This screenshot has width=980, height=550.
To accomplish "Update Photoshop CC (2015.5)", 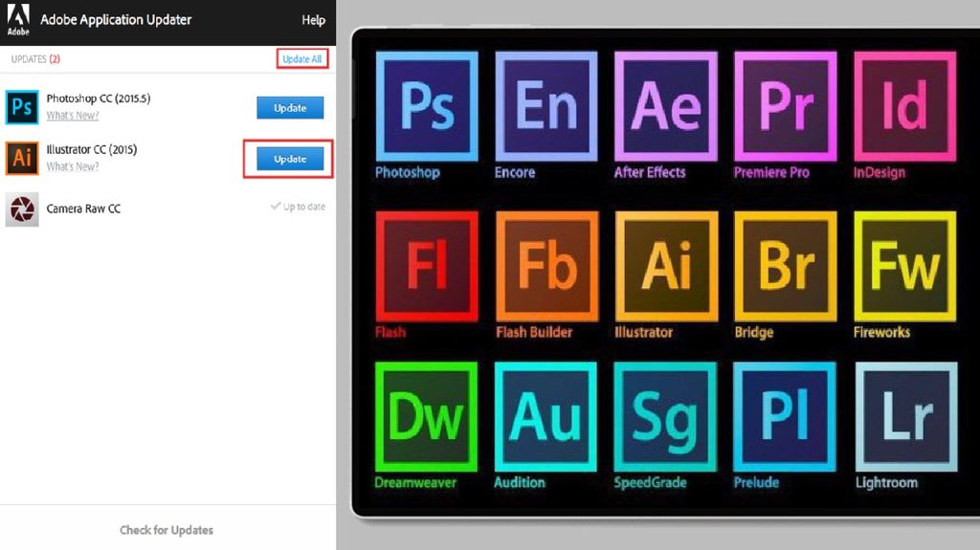I will pyautogui.click(x=290, y=107).
